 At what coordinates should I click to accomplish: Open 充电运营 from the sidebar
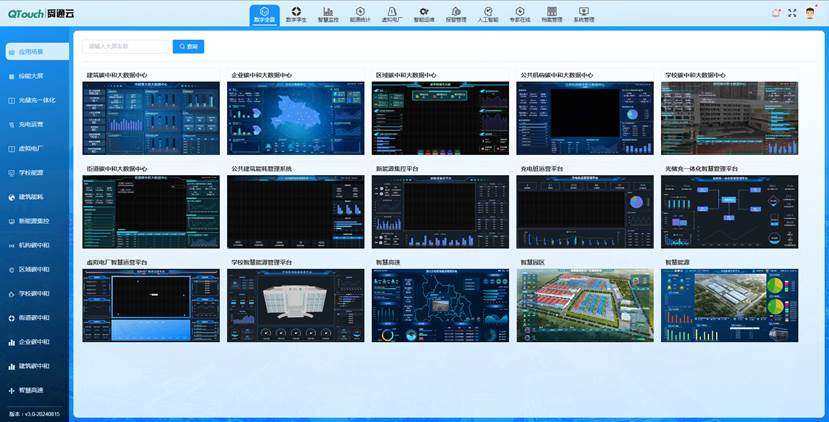click(31, 124)
